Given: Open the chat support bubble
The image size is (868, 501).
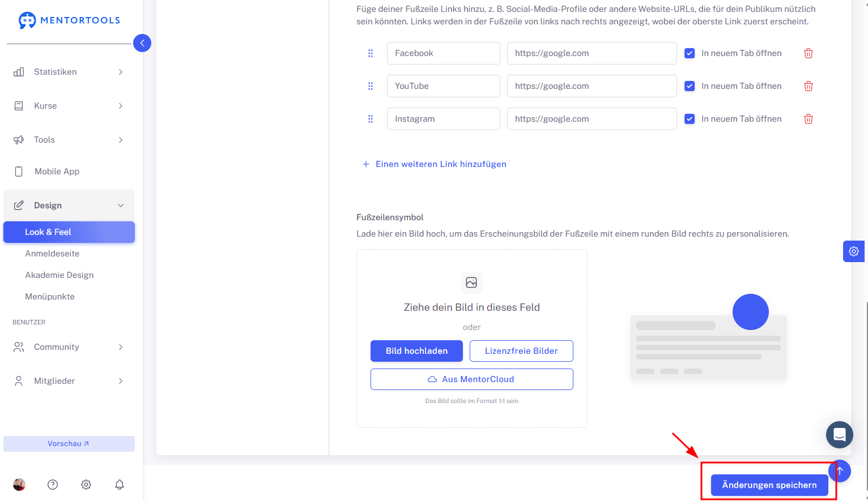Looking at the screenshot, I should (840, 435).
